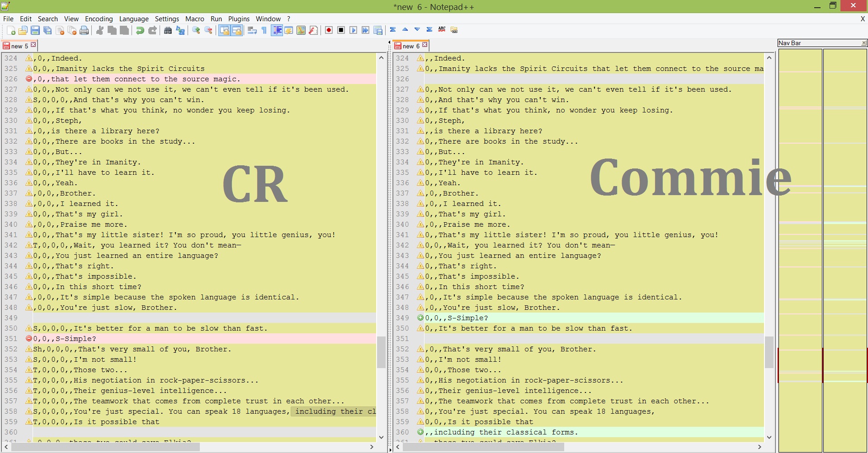868x453 pixels.
Task: Open the Language menu
Action: tap(134, 19)
